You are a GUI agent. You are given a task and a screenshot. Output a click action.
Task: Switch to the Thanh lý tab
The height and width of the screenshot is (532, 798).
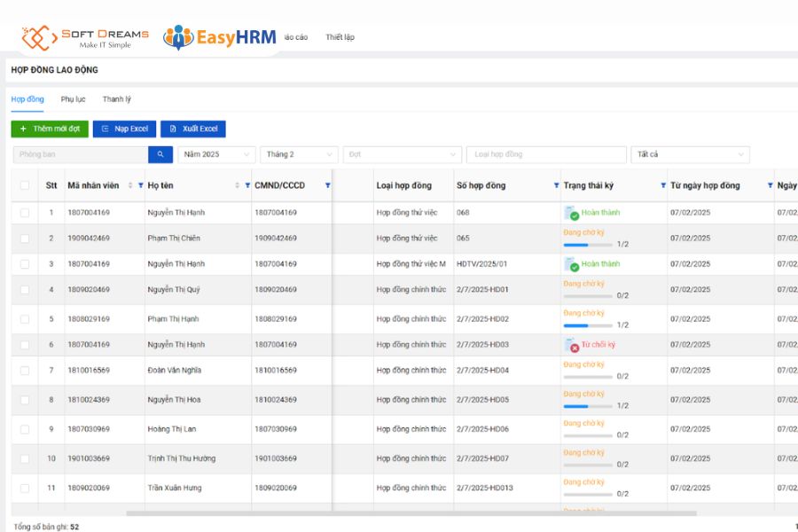coord(116,99)
